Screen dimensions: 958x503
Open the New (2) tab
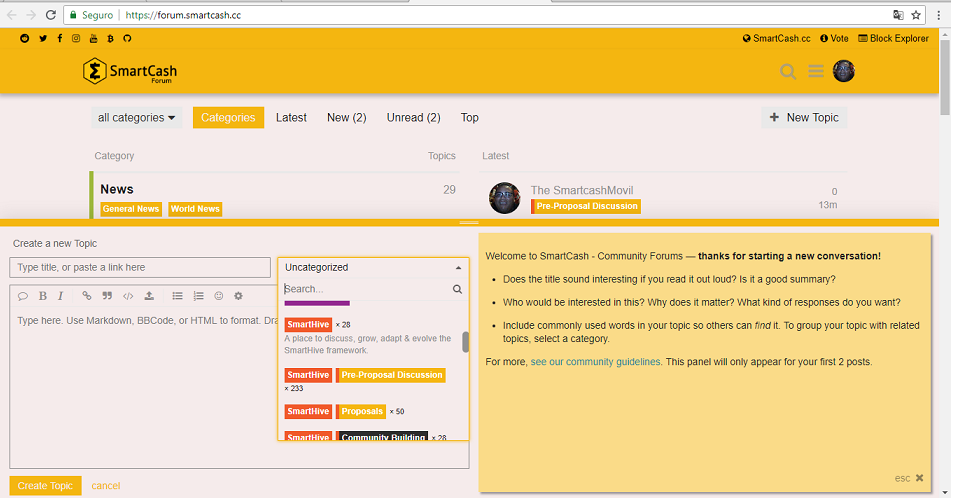[x=346, y=117]
